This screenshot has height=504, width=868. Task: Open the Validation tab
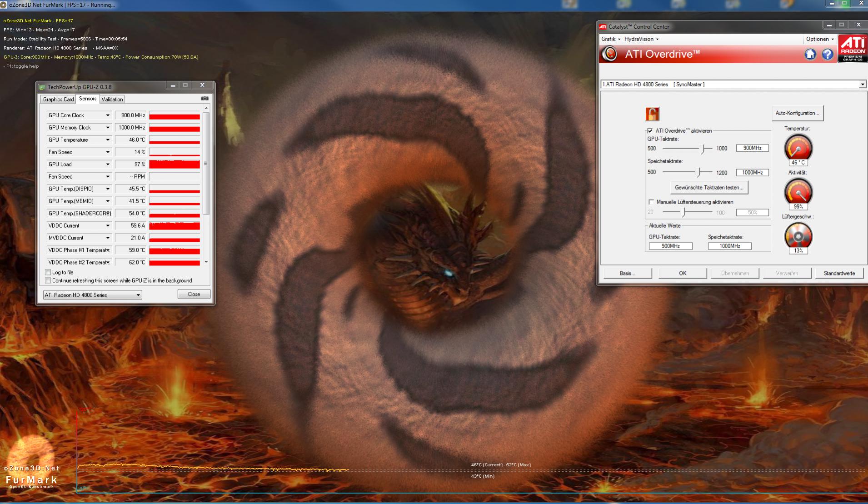point(112,100)
